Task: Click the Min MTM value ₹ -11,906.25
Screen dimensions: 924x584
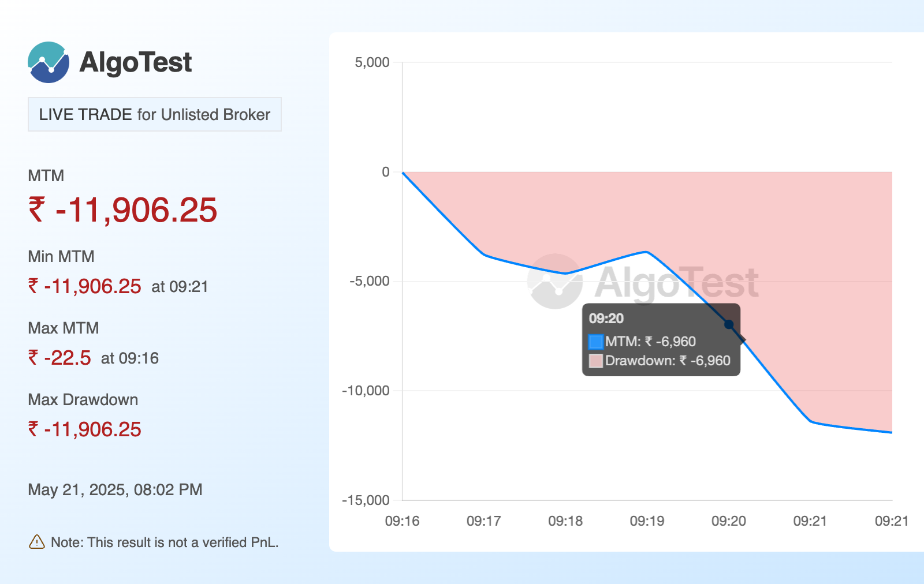Action: (x=85, y=286)
